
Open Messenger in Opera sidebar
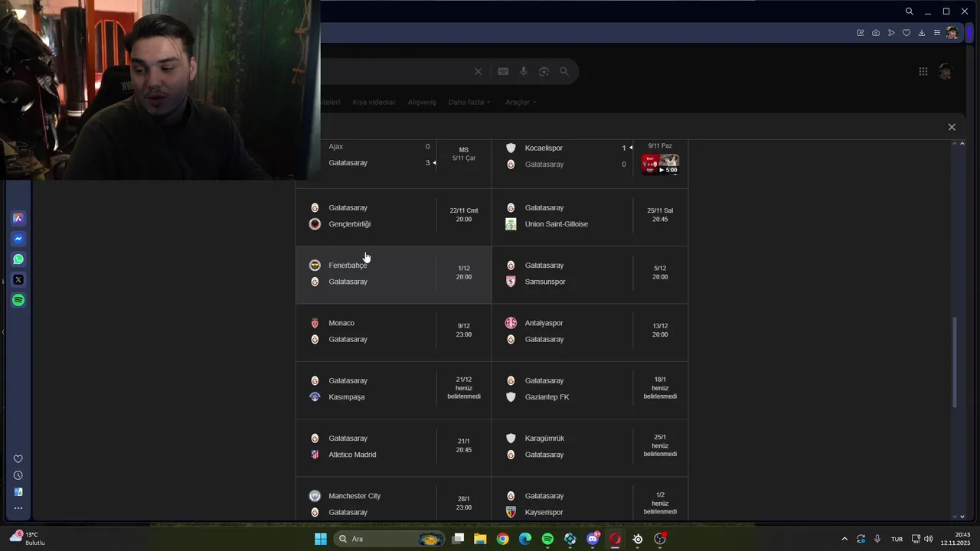click(x=18, y=239)
